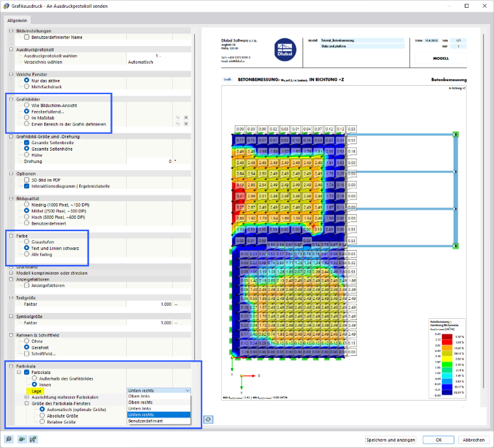Click the Abbrechen button
This screenshot has width=494, height=448.
[x=473, y=440]
